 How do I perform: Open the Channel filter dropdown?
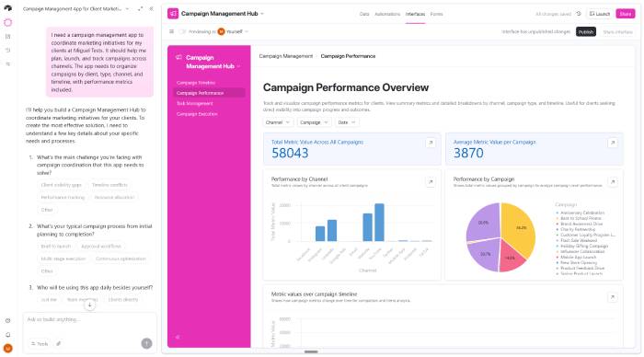click(x=278, y=122)
